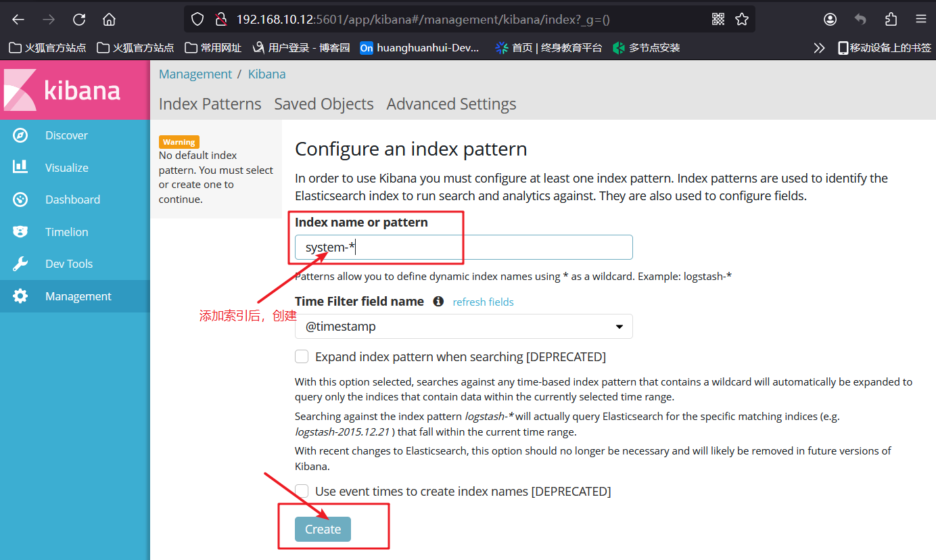Click the info icon beside Time Filter field name
936x560 pixels.
click(438, 302)
